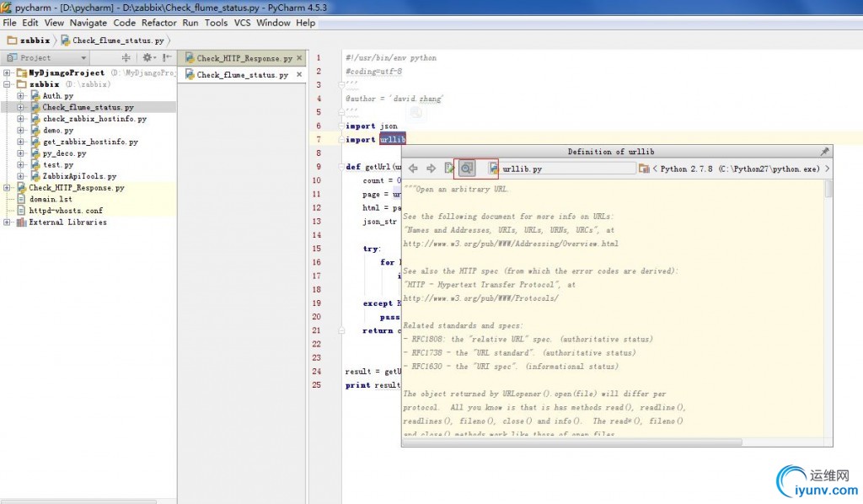Click the highlighted magnifier icon in the popup toolbar
Screen dimensions: 863x504
point(466,169)
